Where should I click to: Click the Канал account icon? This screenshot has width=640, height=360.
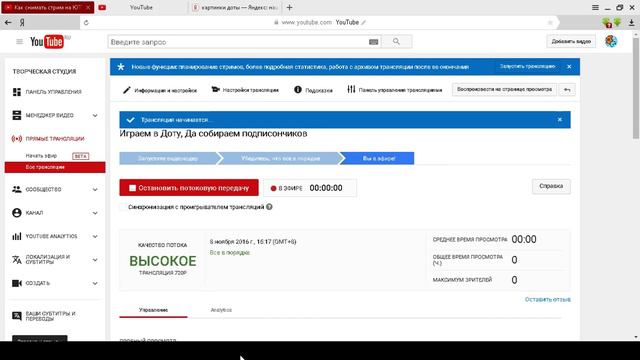pos(17,213)
